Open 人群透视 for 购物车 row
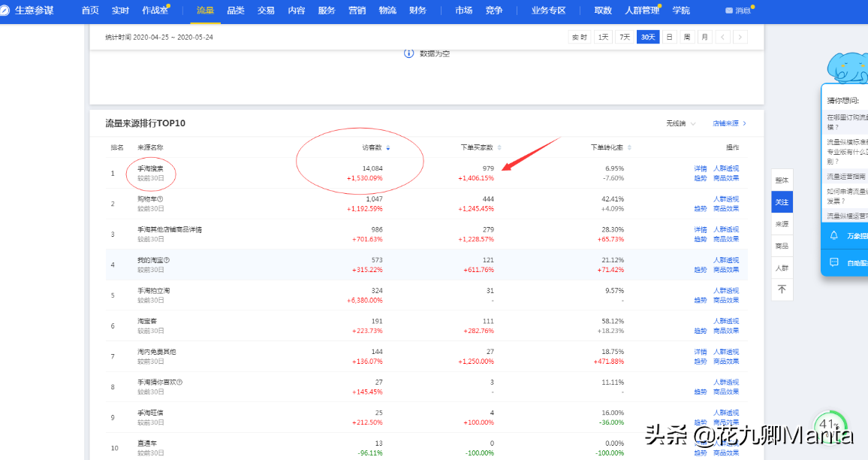868x460 pixels. pos(726,199)
